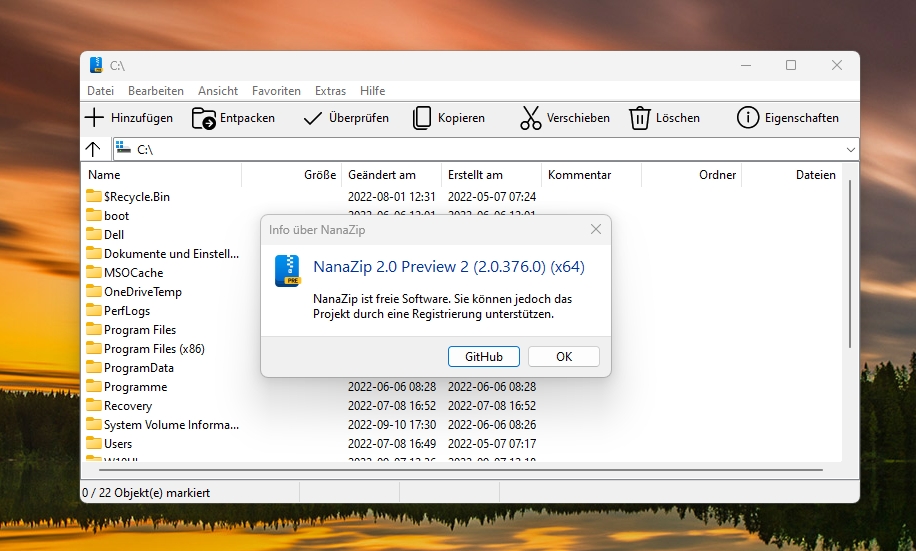Select the Program Files folder name
The width and height of the screenshot is (916, 551).
point(140,330)
